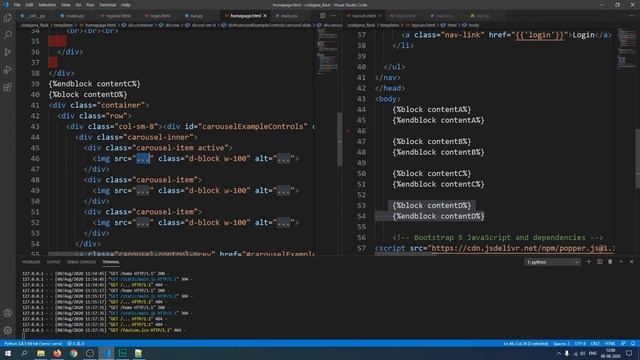Switch to VS Code taskbar icon
The image size is (640, 360).
tap(106, 353)
